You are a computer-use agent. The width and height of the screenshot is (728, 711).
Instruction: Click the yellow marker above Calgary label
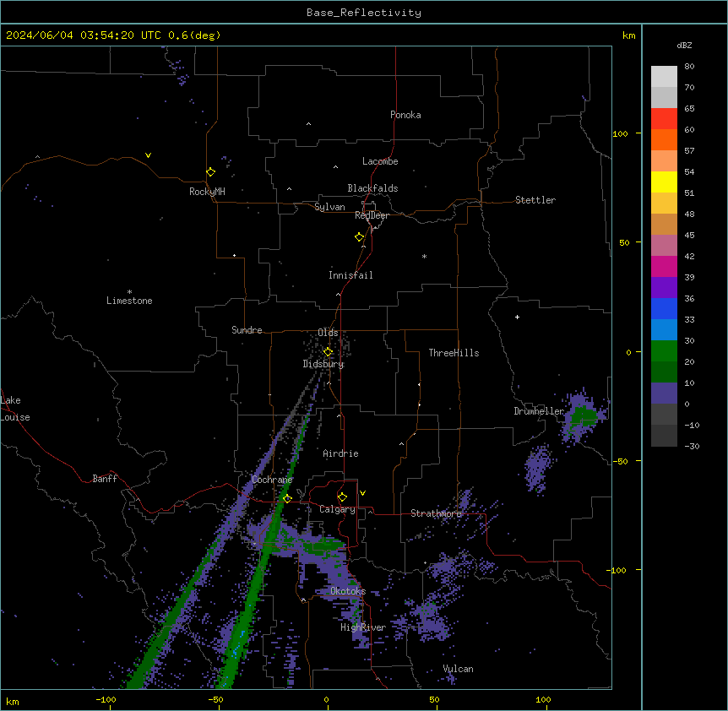[x=342, y=497]
